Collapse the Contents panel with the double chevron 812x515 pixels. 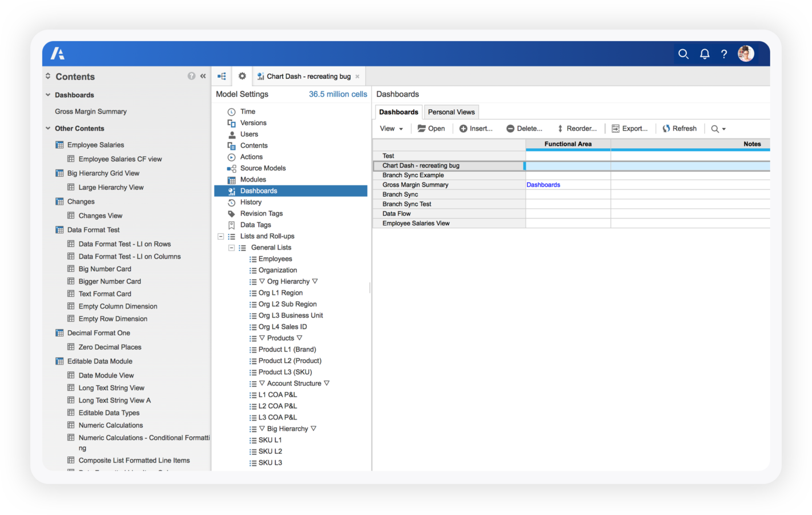point(203,76)
